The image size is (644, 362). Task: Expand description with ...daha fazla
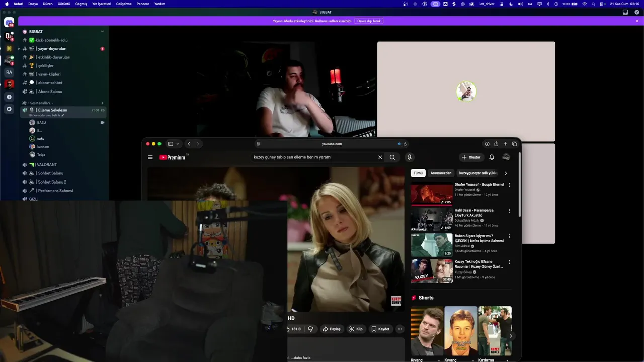[301, 358]
